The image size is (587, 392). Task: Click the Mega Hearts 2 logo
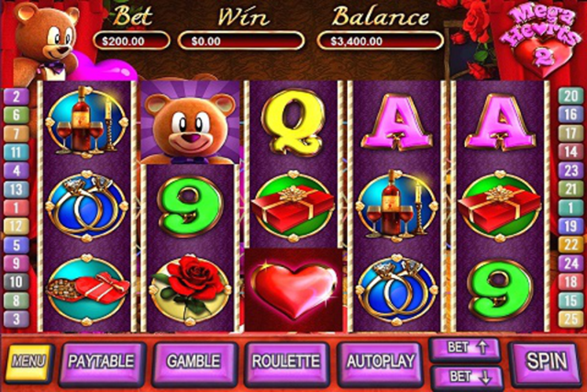click(542, 39)
